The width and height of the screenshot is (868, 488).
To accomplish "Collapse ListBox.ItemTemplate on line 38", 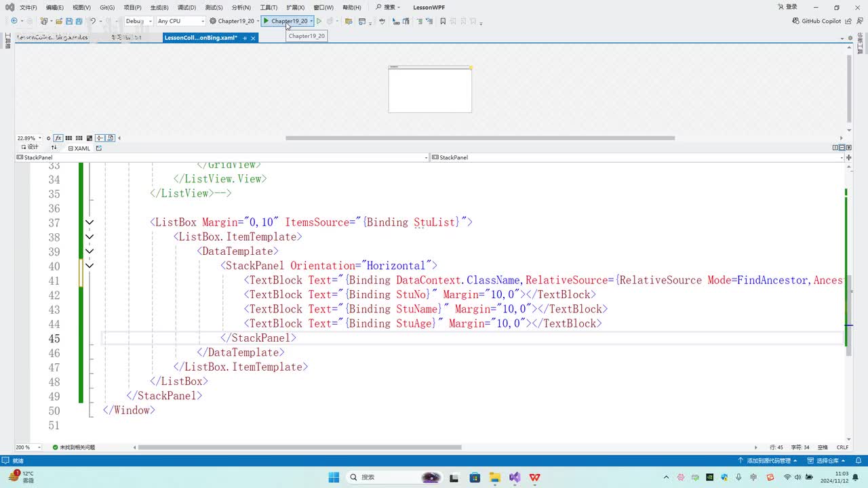I will tap(89, 237).
